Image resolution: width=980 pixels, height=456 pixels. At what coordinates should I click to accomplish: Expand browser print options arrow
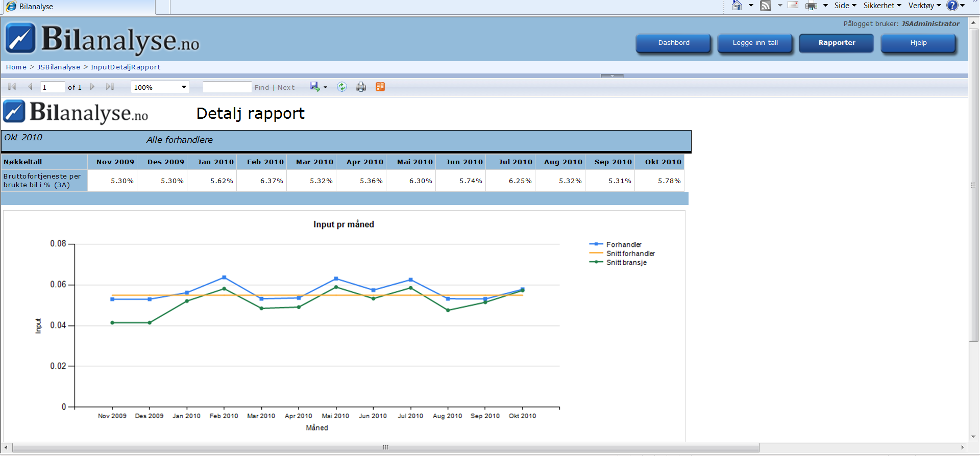tap(825, 6)
